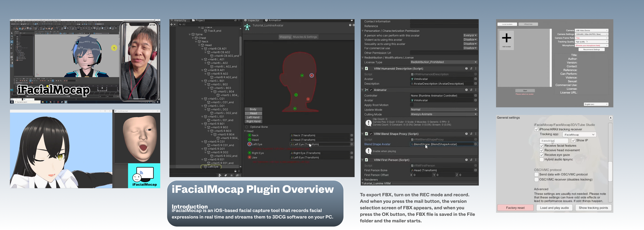Click the object picker circle for Neck transform
This screenshot has width=644, height=230.
tap(352, 135)
